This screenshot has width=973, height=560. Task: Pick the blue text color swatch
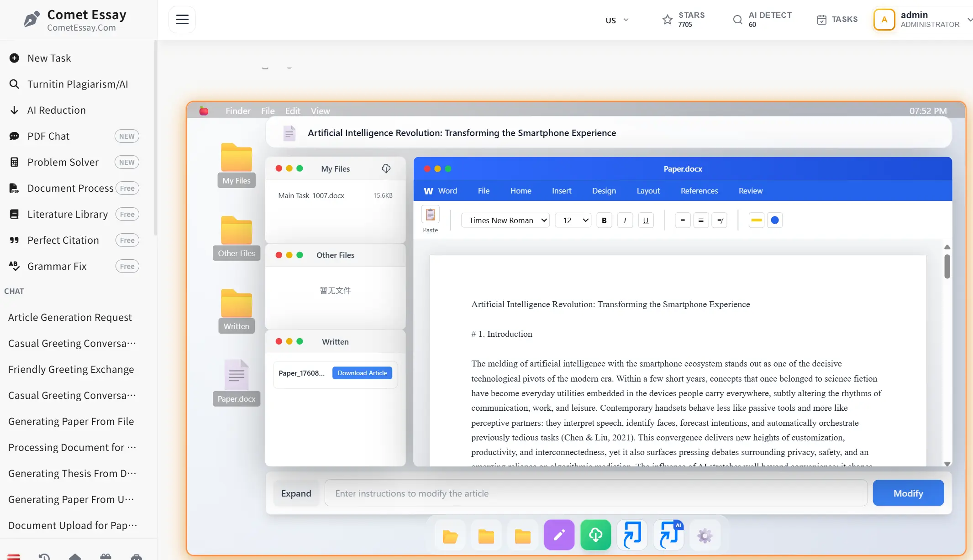[x=775, y=220]
